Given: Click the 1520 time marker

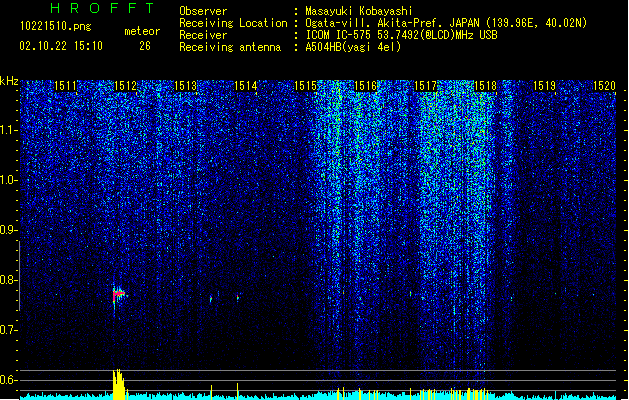Looking at the screenshot, I should click(x=605, y=86).
